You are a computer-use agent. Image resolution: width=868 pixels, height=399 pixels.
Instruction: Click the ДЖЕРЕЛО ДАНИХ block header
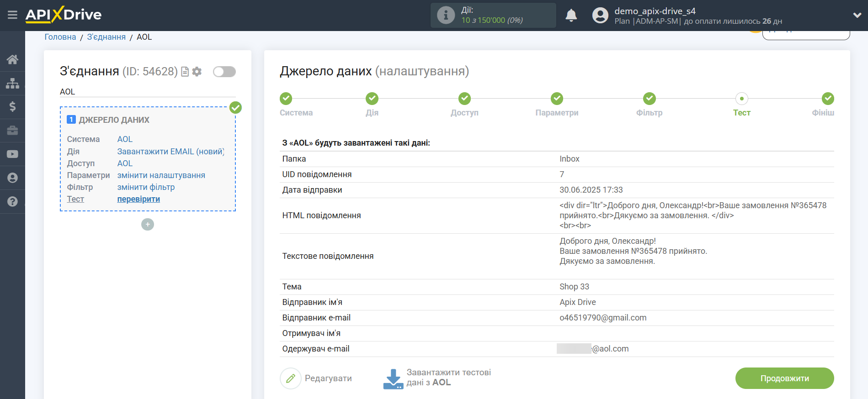[114, 120]
